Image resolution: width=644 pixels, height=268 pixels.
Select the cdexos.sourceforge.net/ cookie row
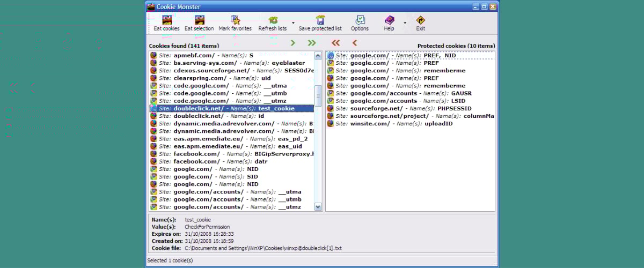tap(231, 70)
